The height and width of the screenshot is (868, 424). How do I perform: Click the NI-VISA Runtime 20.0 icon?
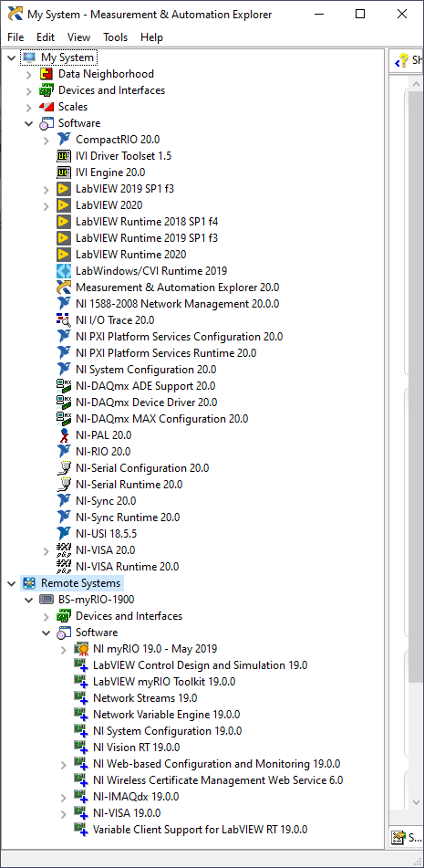tap(64, 566)
